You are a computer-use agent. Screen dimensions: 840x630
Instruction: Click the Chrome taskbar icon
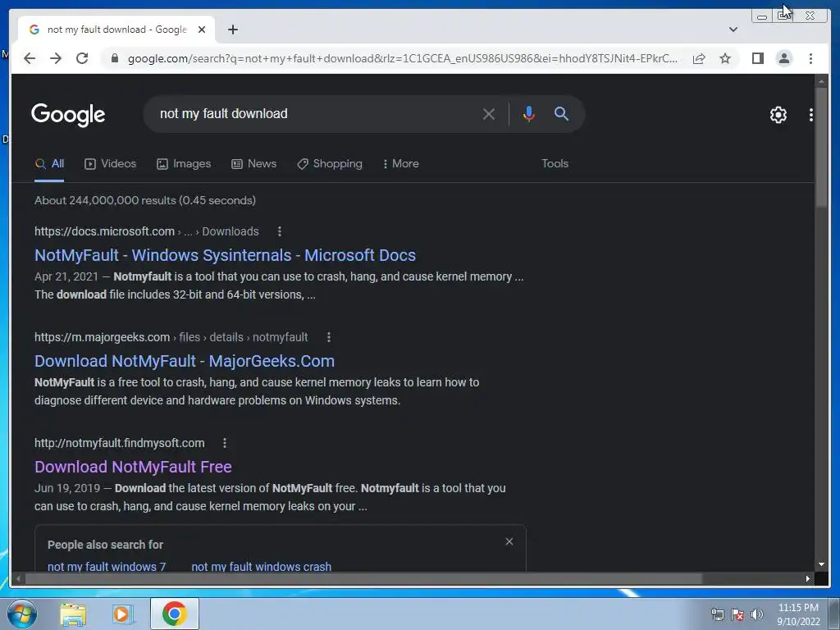point(174,614)
